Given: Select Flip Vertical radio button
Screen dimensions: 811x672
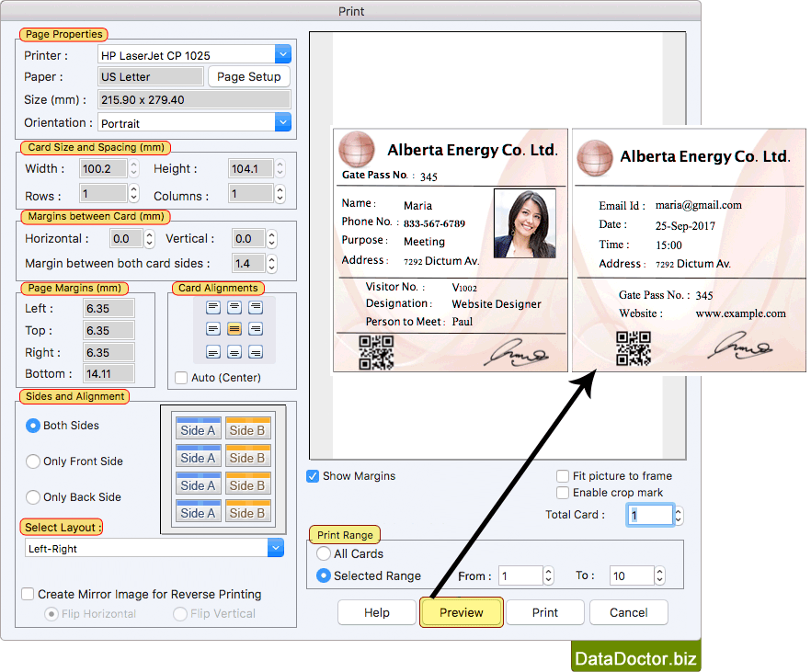Looking at the screenshot, I should (180, 613).
